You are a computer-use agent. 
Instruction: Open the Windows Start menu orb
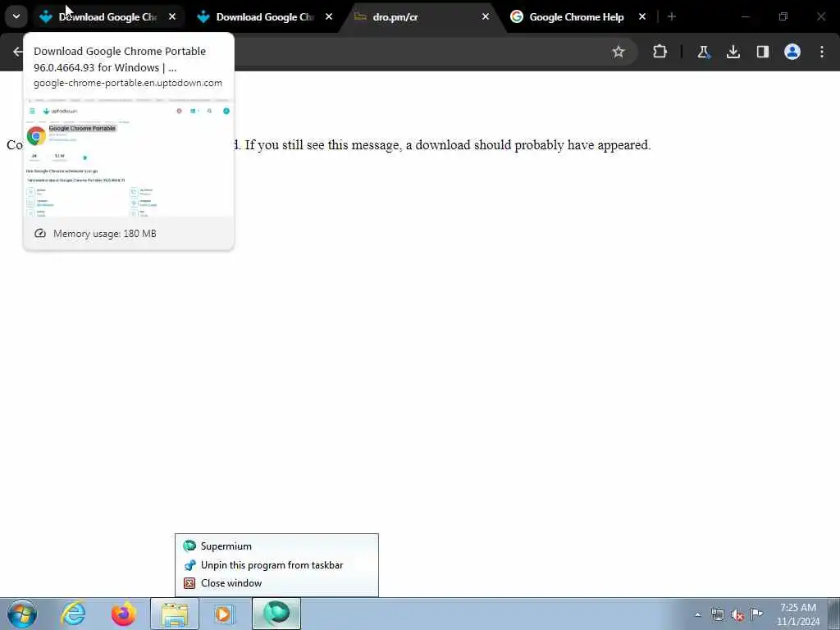22,614
